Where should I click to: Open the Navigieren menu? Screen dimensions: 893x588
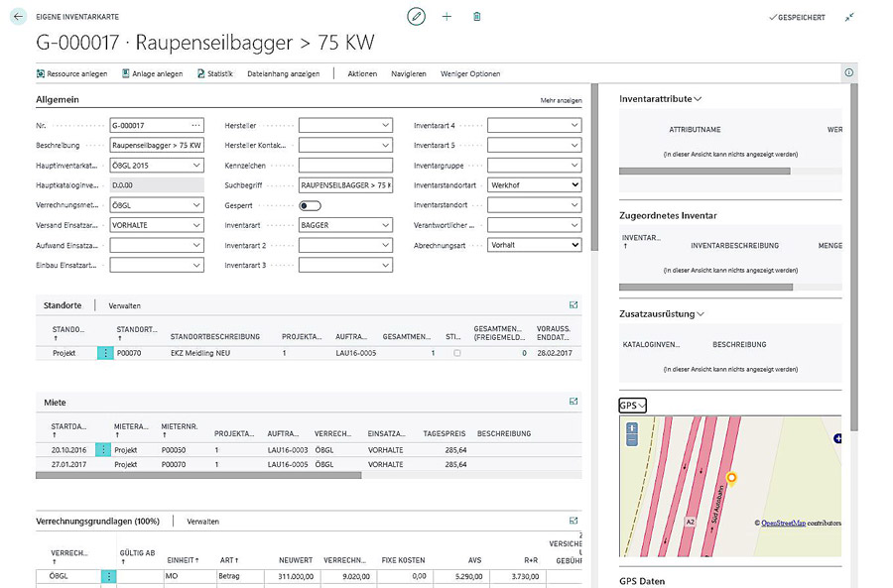coord(409,74)
